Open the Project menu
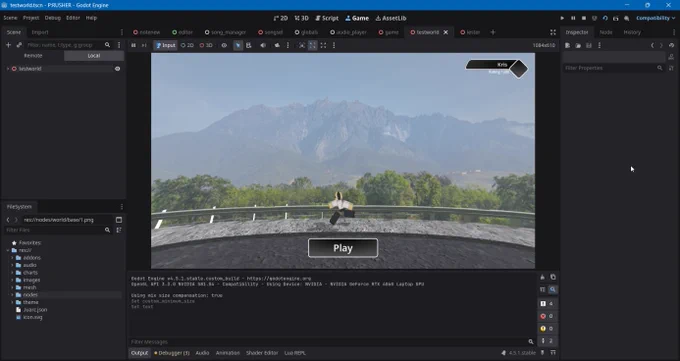The width and height of the screenshot is (680, 361). click(x=31, y=18)
